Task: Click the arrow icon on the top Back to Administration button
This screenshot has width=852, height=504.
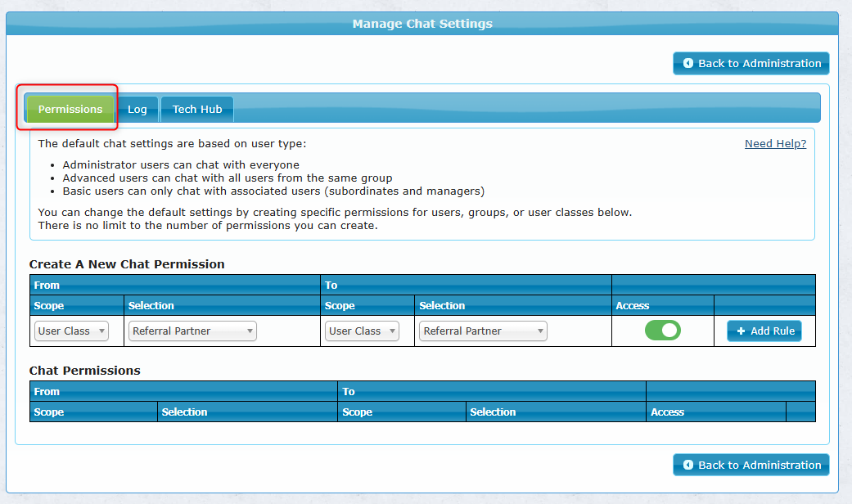Action: tap(688, 63)
